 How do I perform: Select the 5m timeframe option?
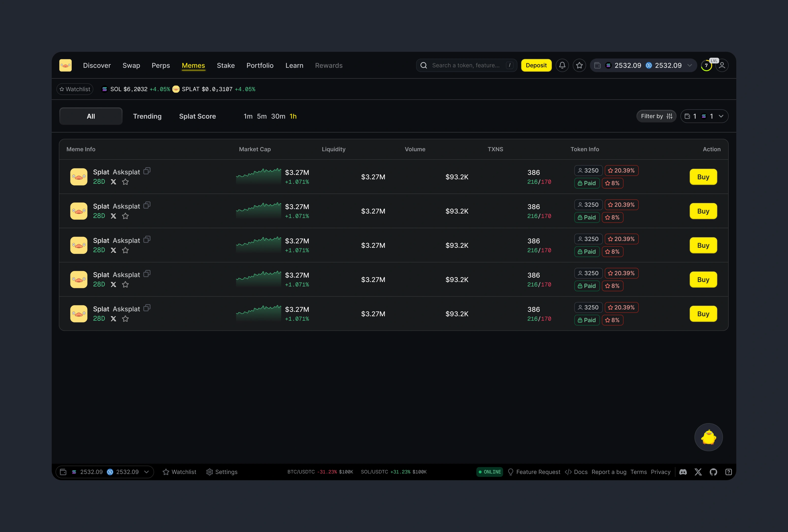coord(262,116)
